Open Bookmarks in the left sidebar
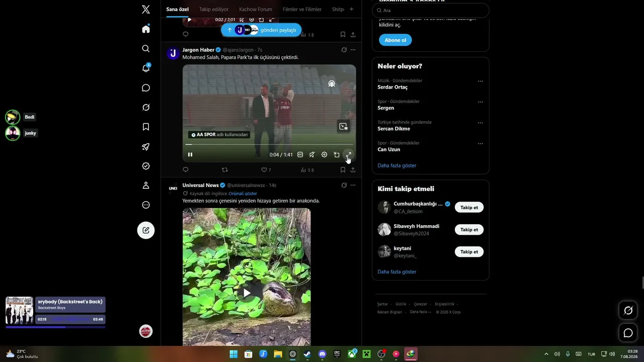The image size is (644, 362). tap(146, 127)
